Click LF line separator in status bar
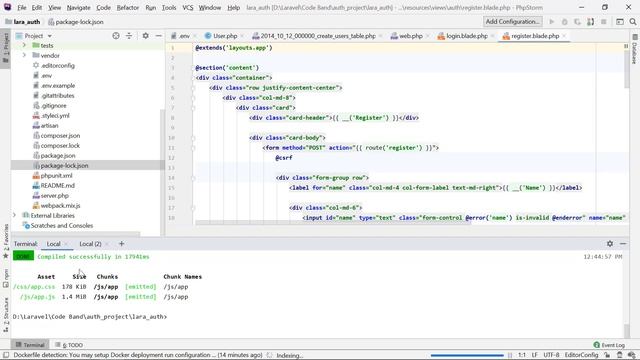Viewport: 640px width, 360px height. pos(534,355)
